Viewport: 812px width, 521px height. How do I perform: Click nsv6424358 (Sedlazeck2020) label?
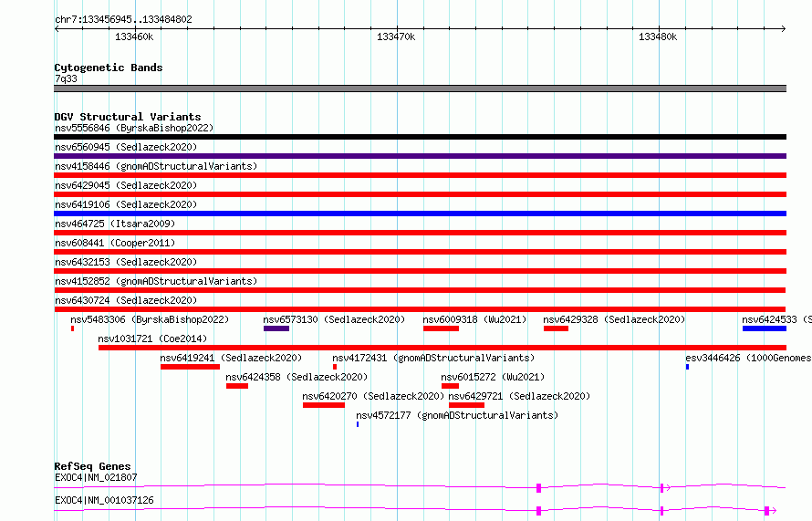[297, 377]
